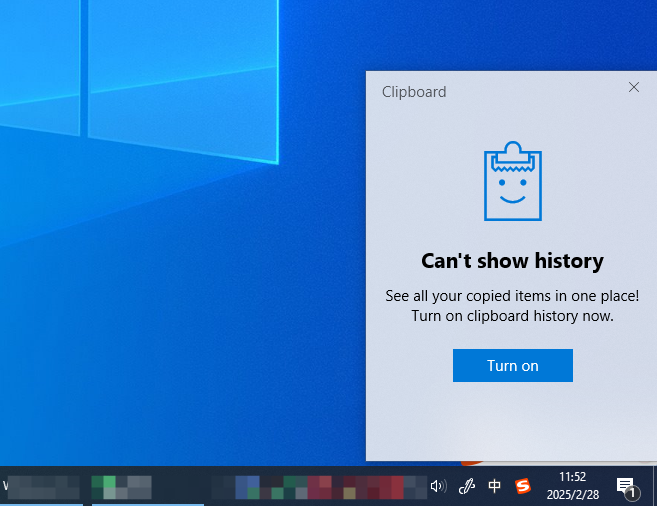Open the volume speaker control
The width and height of the screenshot is (657, 506).
coord(438,486)
